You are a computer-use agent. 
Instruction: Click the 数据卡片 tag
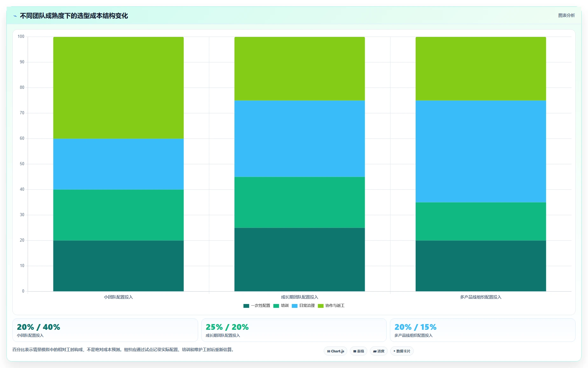(402, 351)
